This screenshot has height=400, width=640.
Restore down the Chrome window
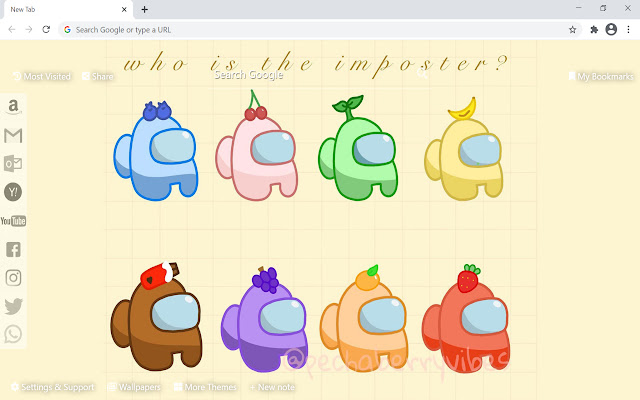click(x=603, y=8)
